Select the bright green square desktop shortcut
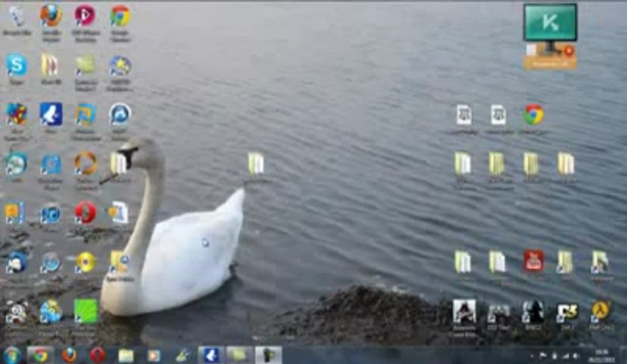The image size is (627, 364). [x=85, y=311]
